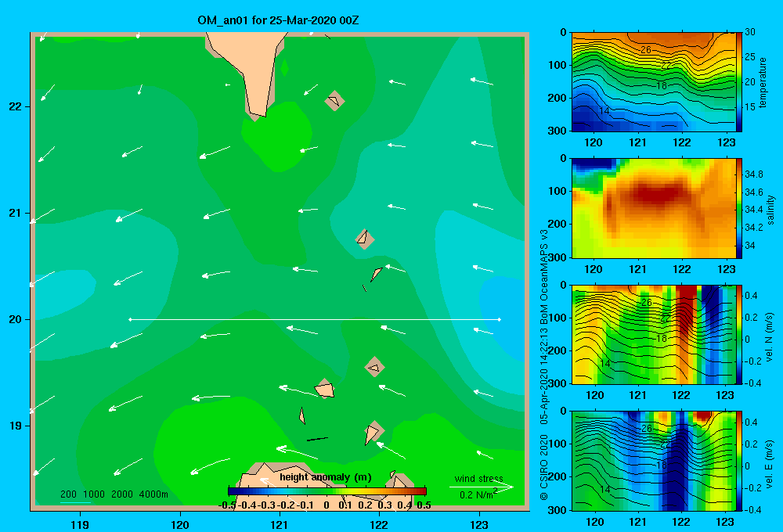Click the wind stress reference arrow

coord(481,487)
